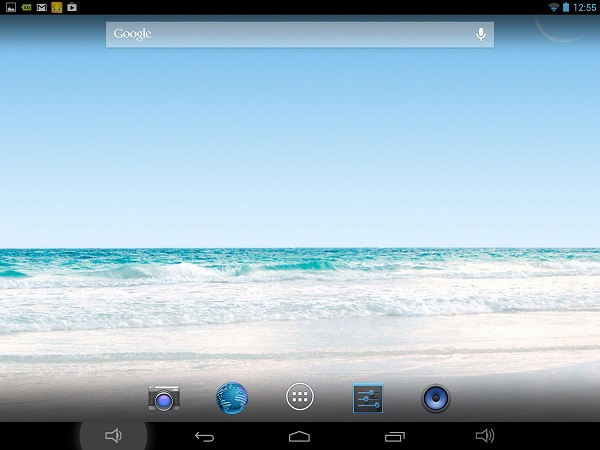This screenshot has height=450, width=600.
Task: Open the all apps drawer
Action: coord(300,397)
